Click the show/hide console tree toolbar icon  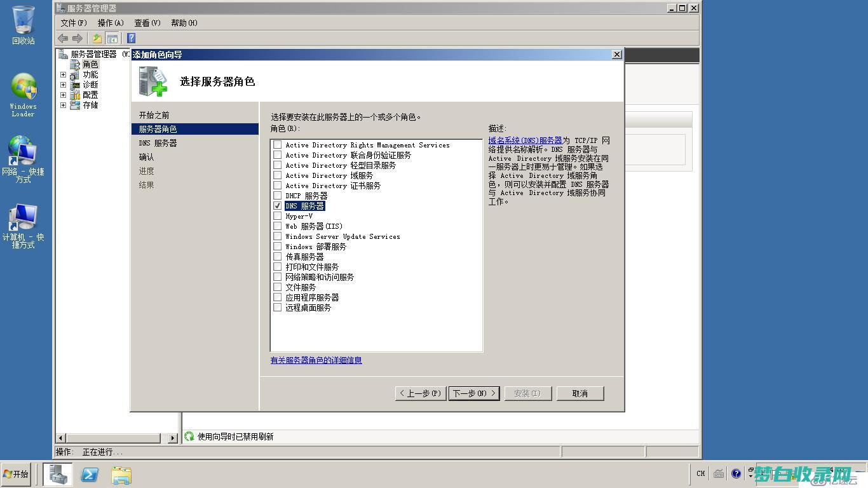coord(112,38)
